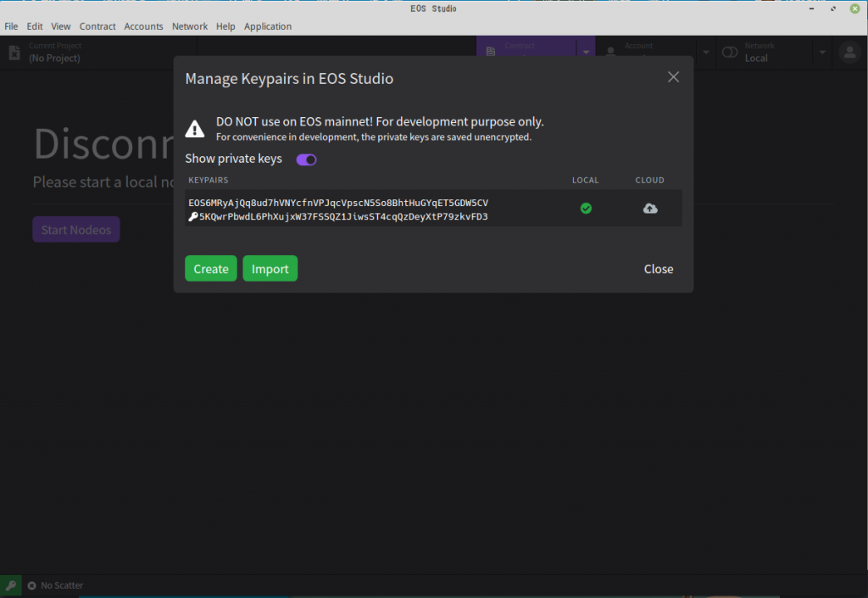Click the Close text button in dialog
The image size is (868, 598).
pos(658,269)
